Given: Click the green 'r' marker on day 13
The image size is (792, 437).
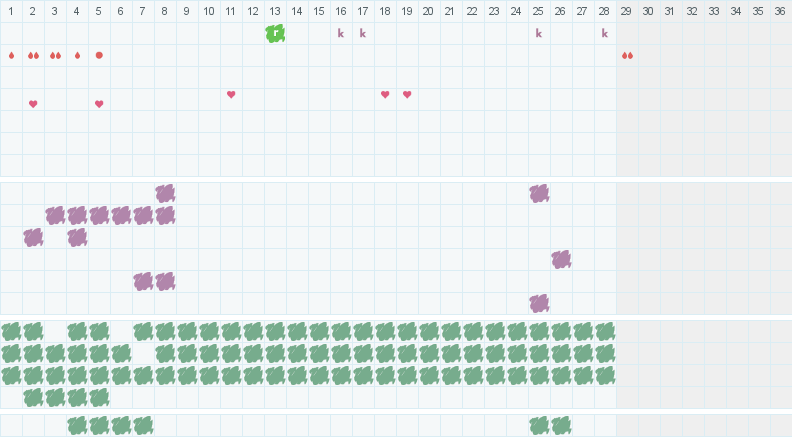Looking at the screenshot, I should coord(275,33).
